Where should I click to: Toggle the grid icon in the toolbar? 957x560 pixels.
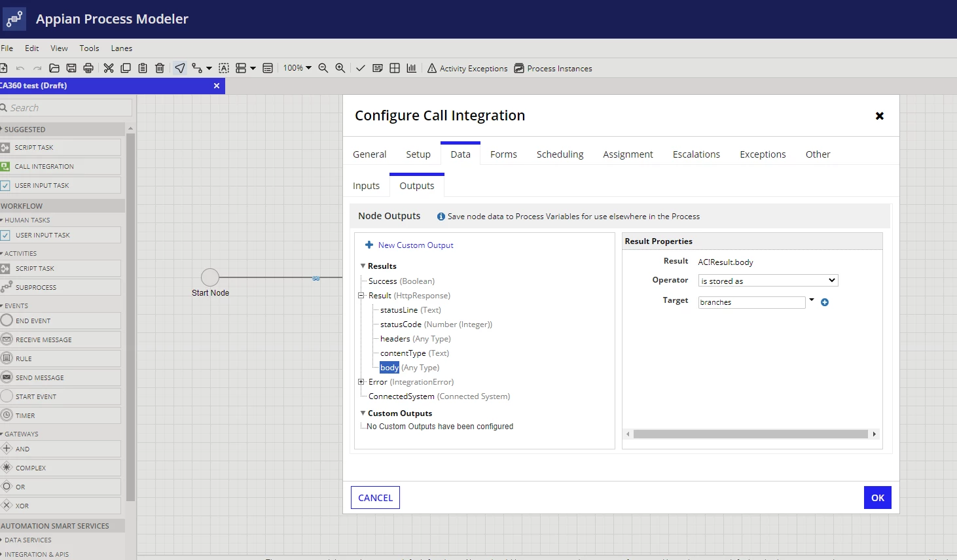tap(395, 68)
